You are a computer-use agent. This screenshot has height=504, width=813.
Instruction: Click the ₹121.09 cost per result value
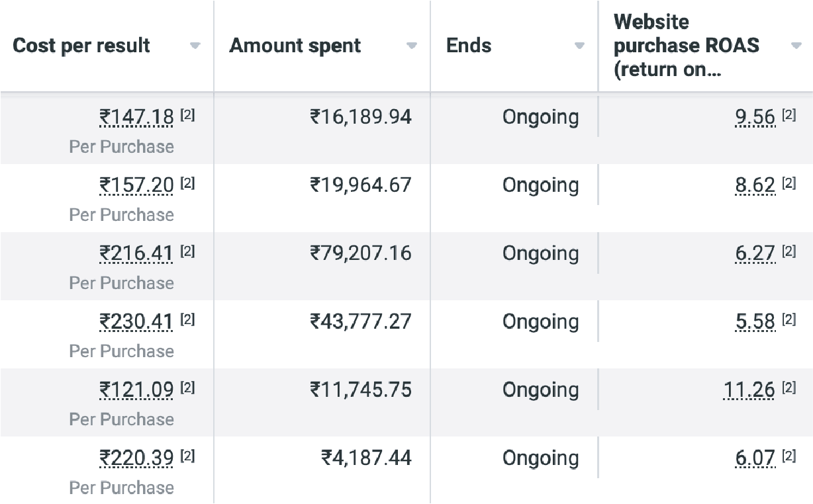[136, 390]
